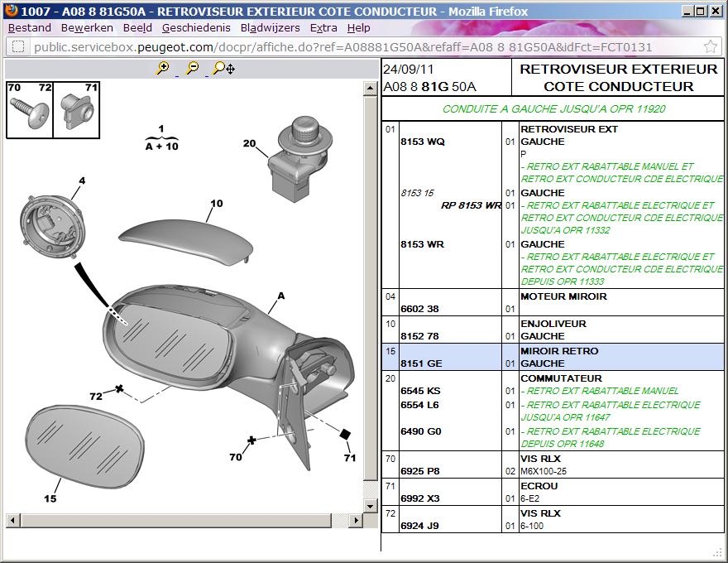
Task: Click the page identity icon in address bar
Action: [x=17, y=47]
